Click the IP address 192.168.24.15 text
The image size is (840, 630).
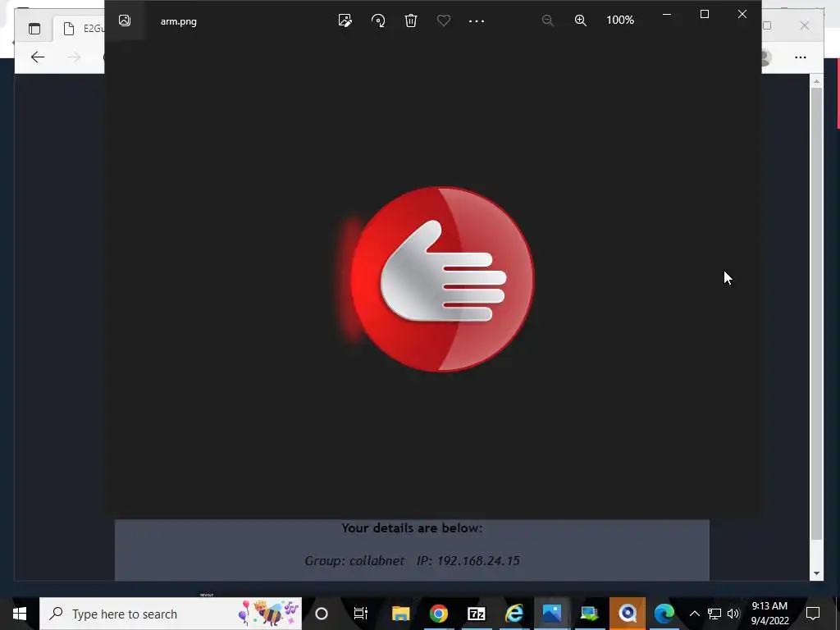click(x=478, y=561)
